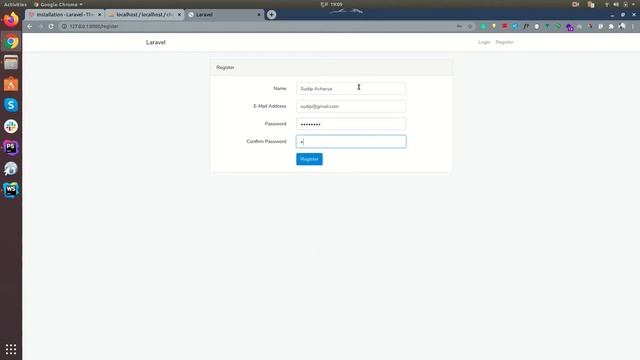Open the Google Chrome app menu

click(x=58, y=4)
